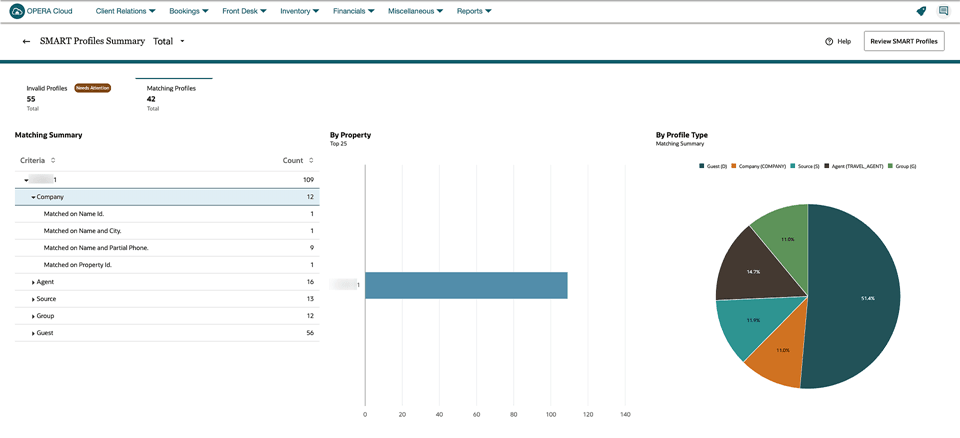The height and width of the screenshot is (438, 960).
Task: Expand the Guest tree row
Action: 33,333
